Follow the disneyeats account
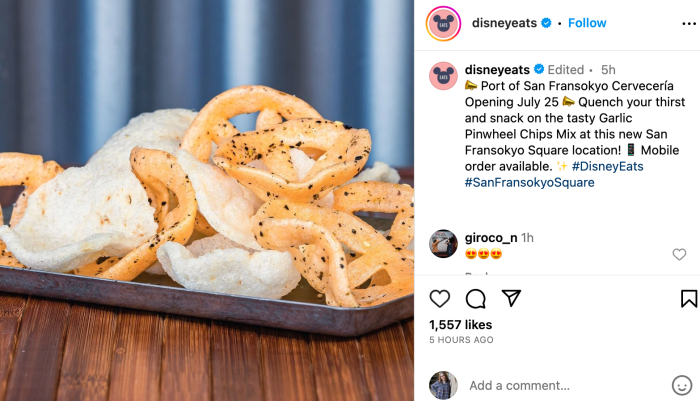700x401 pixels. (x=587, y=23)
